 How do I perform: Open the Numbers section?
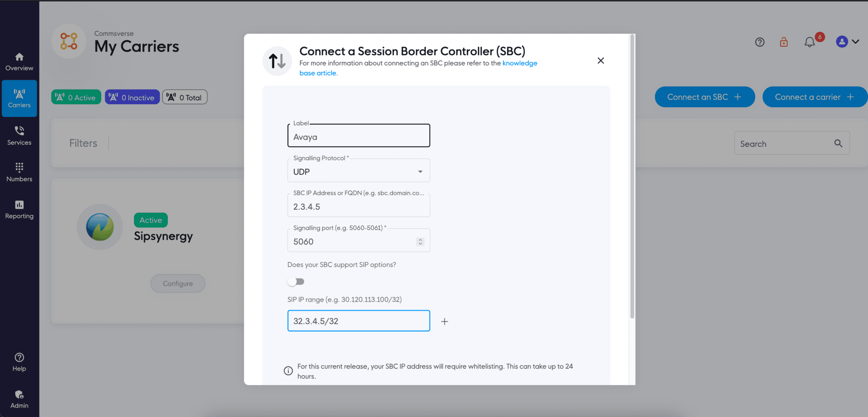[19, 172]
